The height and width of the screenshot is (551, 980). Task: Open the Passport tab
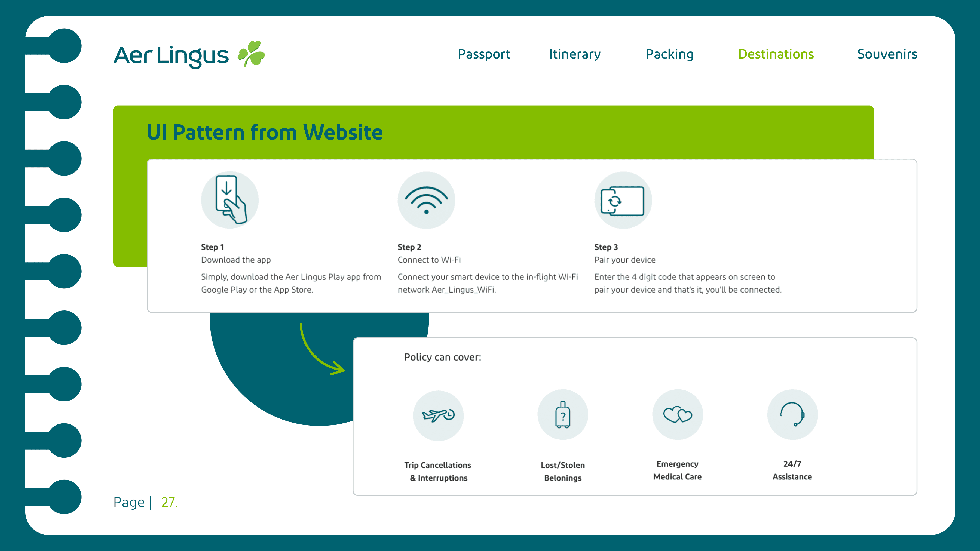pos(483,54)
